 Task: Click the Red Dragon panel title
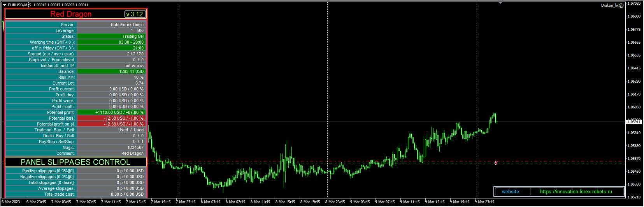coord(71,14)
